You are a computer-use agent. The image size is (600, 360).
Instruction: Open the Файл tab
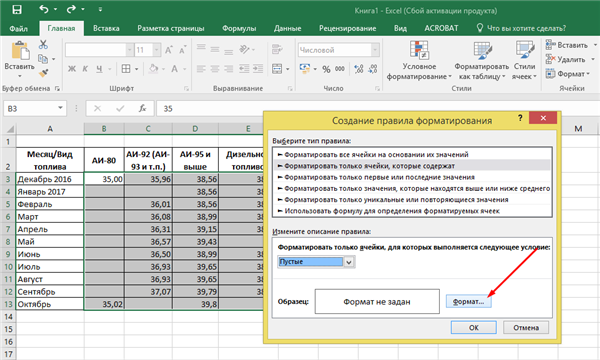pos(18,28)
